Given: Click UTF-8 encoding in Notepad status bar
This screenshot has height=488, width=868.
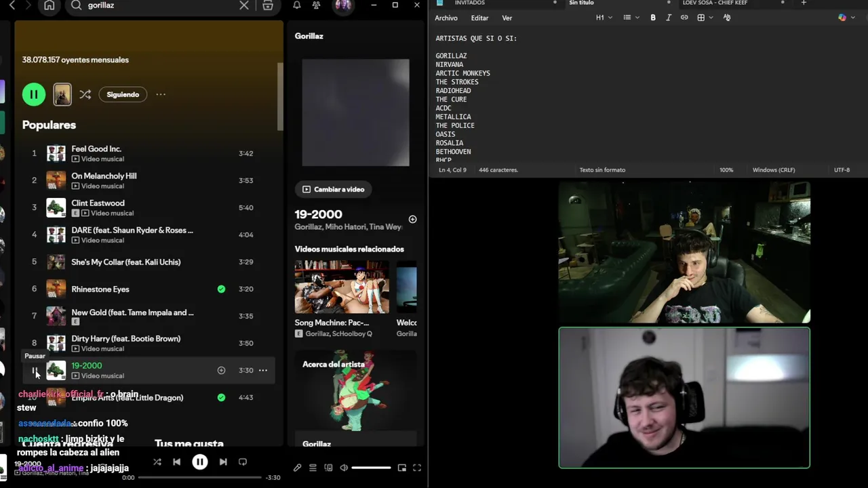Looking at the screenshot, I should (842, 170).
